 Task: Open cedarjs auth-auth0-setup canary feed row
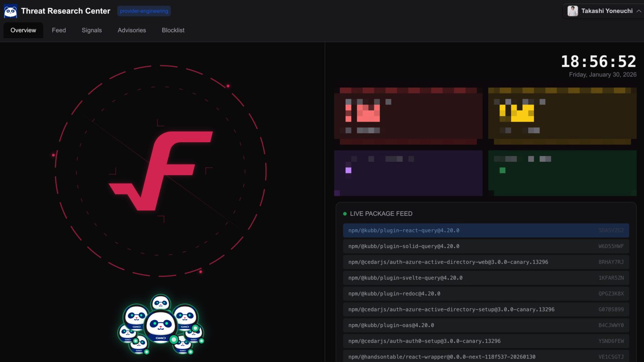[486, 341]
